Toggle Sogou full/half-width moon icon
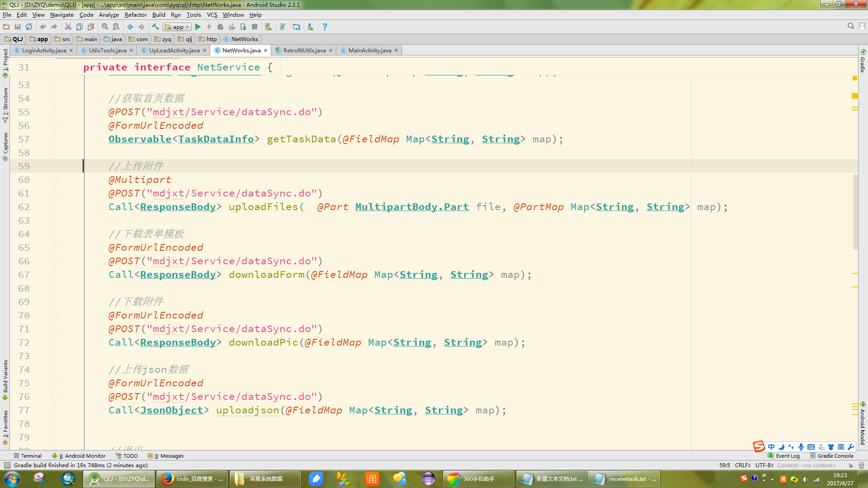 [781, 447]
